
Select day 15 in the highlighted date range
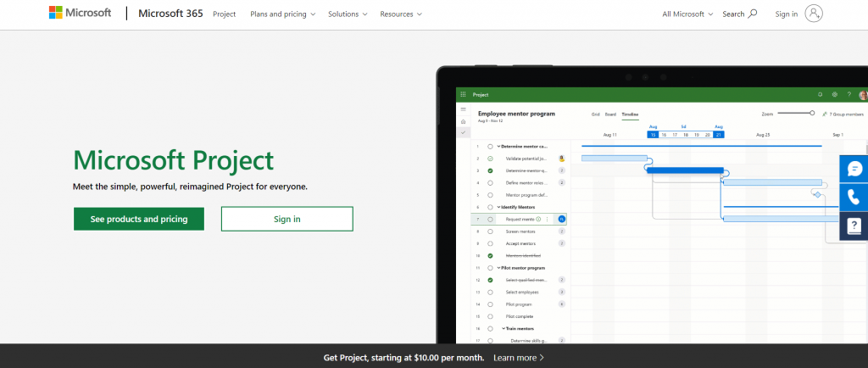[x=654, y=135]
